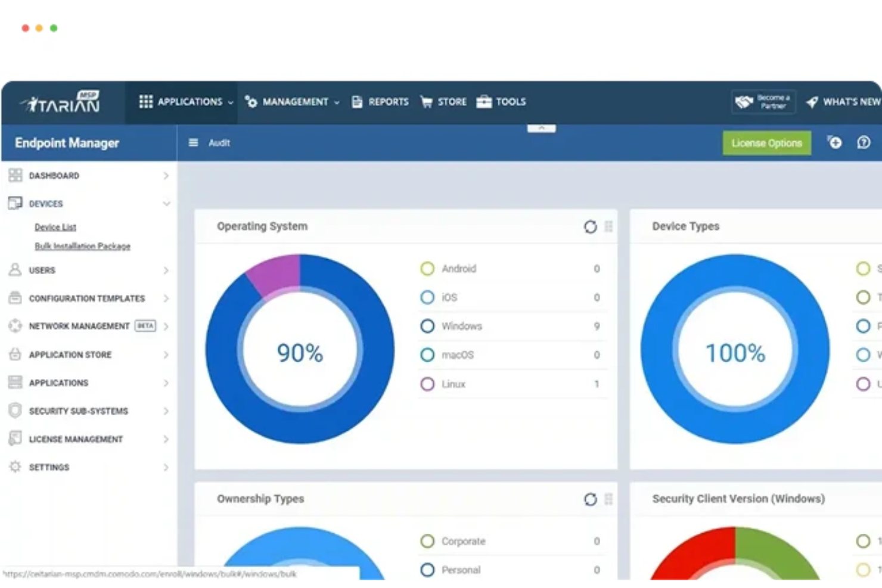
Task: Click the Endpoint Manager help icon
Action: [x=863, y=142]
